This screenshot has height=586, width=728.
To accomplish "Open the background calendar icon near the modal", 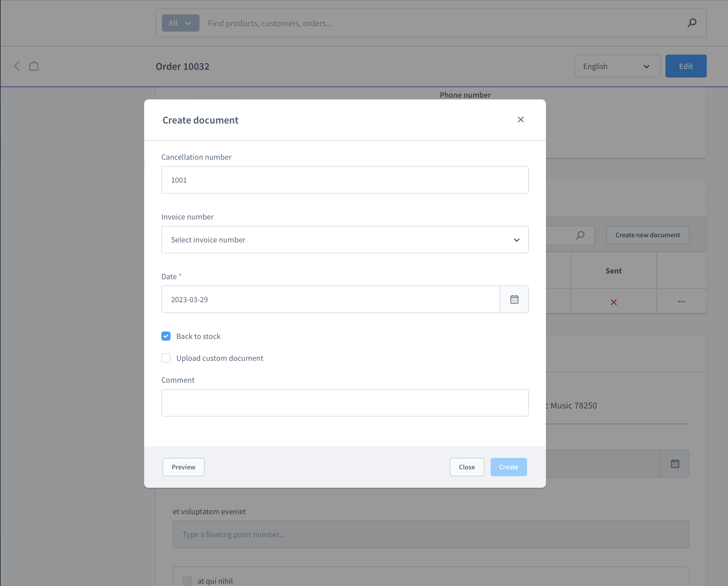I will tap(675, 464).
